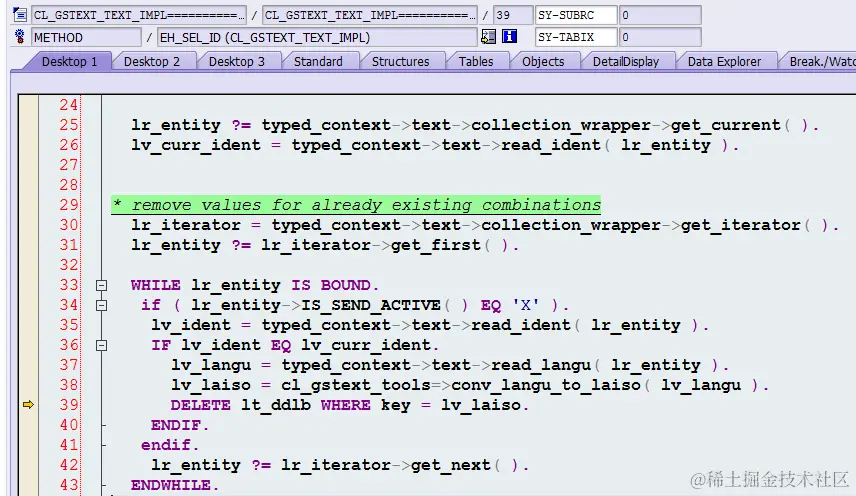Click the SY-SUBRC value field
The width and height of the screenshot is (856, 496).
(x=660, y=15)
